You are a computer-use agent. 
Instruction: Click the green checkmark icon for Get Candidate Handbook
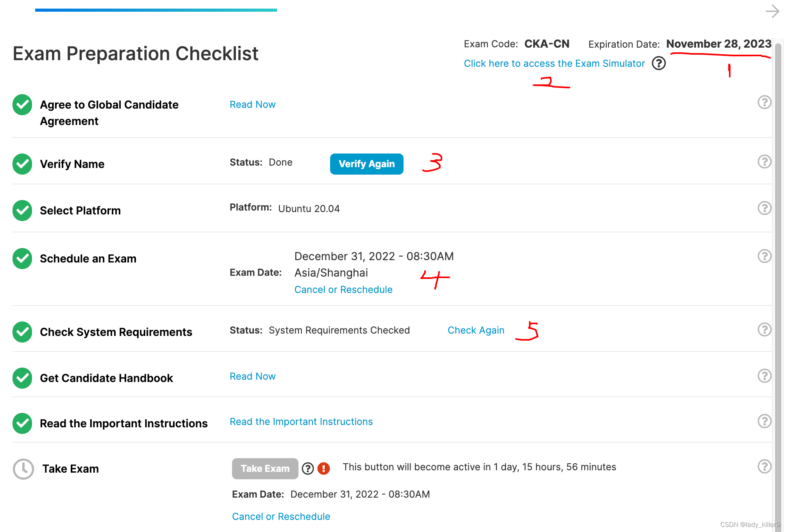23,377
